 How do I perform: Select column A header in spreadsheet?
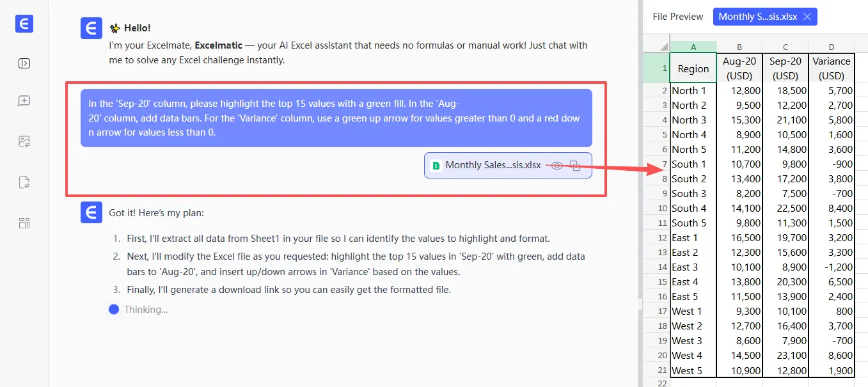[693, 46]
